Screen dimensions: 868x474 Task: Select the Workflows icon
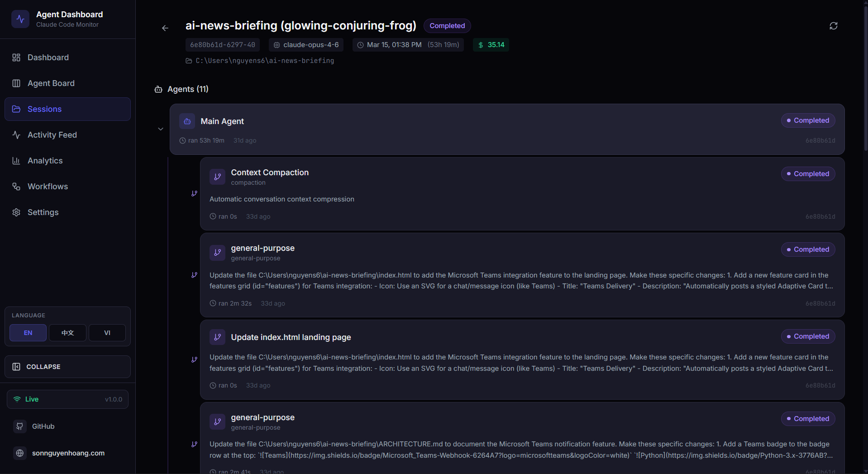(x=16, y=187)
